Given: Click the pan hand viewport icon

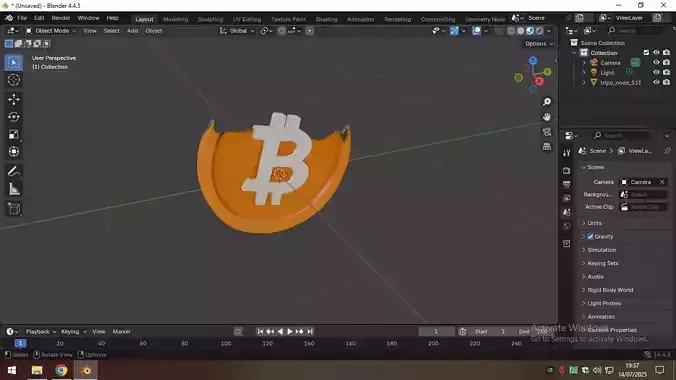Looking at the screenshot, I should [547, 117].
